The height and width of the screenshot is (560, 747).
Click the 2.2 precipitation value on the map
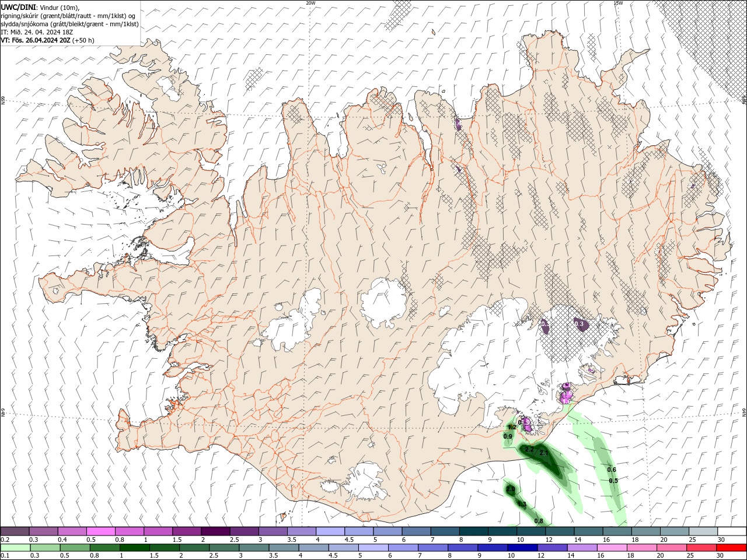tap(530, 450)
